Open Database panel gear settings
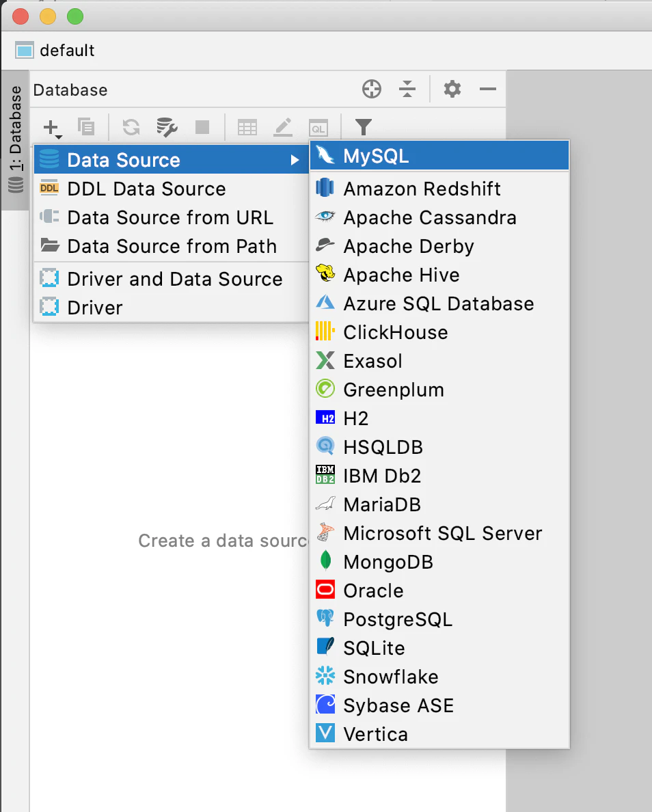The image size is (652, 812). tap(452, 89)
